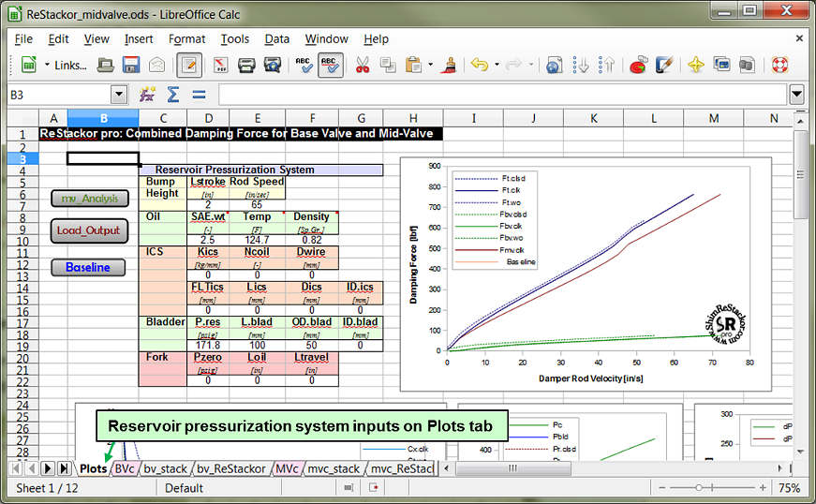Click the next sheet arrow button

point(48,468)
